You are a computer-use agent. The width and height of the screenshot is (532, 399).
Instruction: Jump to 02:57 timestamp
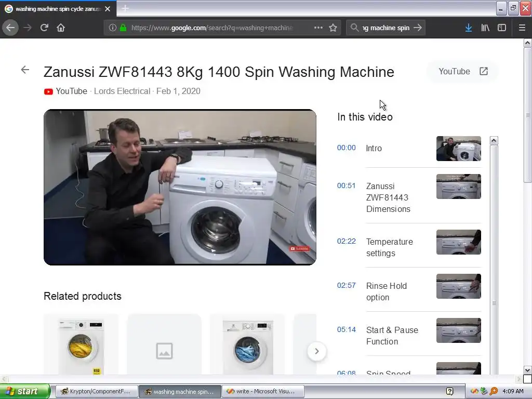pos(346,285)
